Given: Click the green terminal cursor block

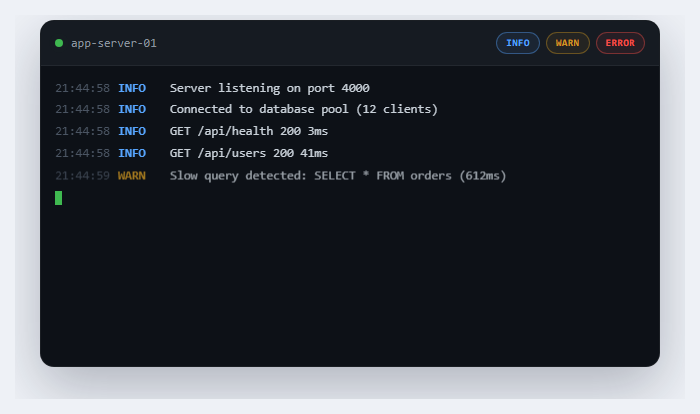Looking at the screenshot, I should (x=58, y=198).
